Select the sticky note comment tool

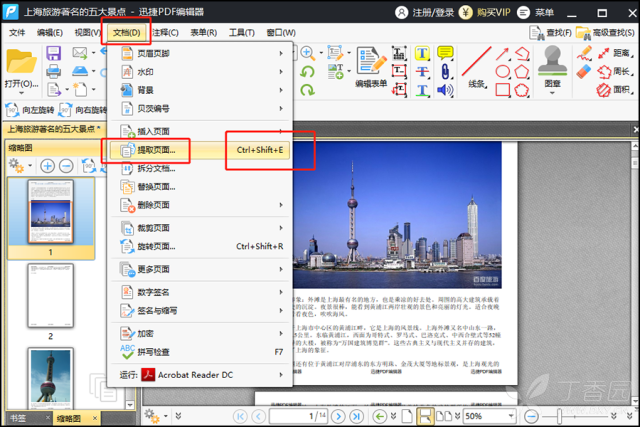445,53
